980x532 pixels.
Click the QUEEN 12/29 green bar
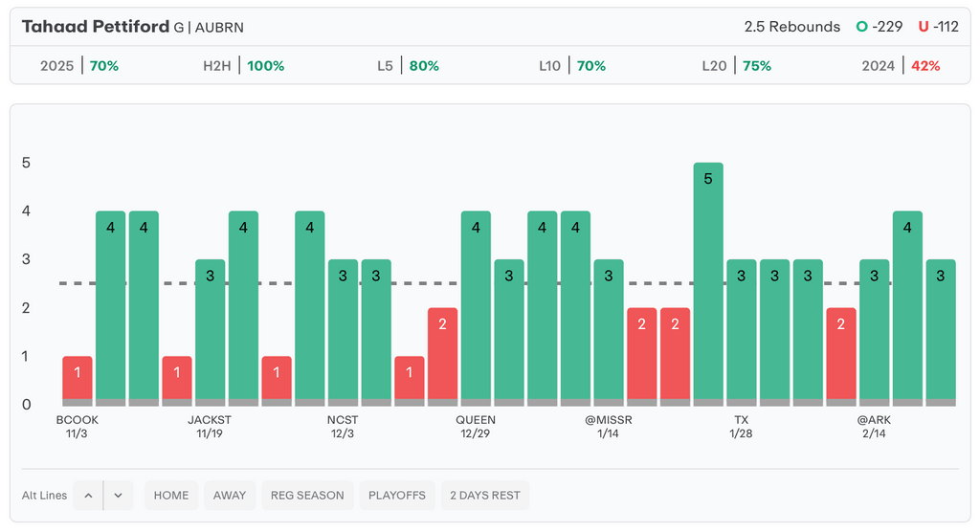[x=476, y=306]
